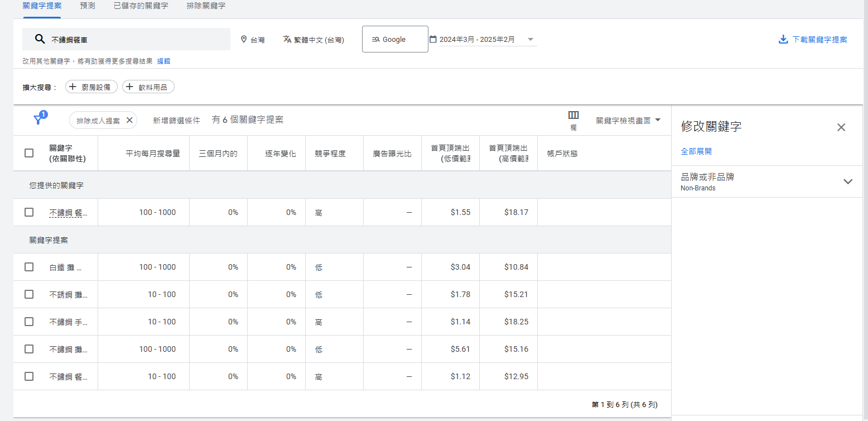The height and width of the screenshot is (421, 868).
Task: Check the box for the $5.61 row
Action: coord(29,349)
